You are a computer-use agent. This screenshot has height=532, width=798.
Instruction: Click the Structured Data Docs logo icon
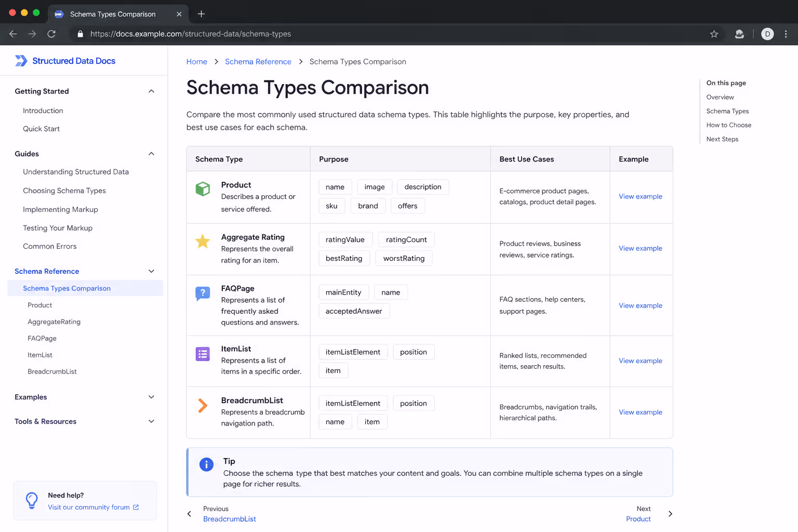click(21, 61)
